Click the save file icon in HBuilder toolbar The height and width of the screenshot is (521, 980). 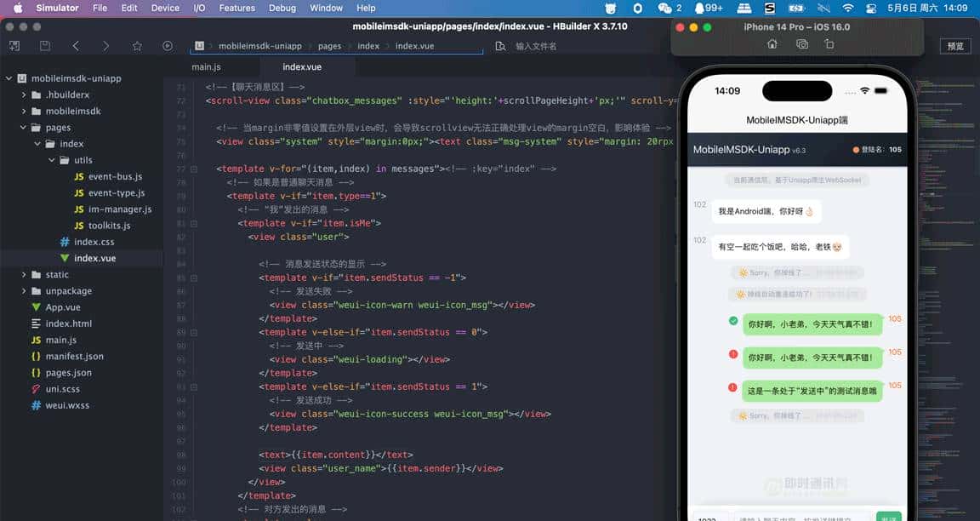pos(45,46)
